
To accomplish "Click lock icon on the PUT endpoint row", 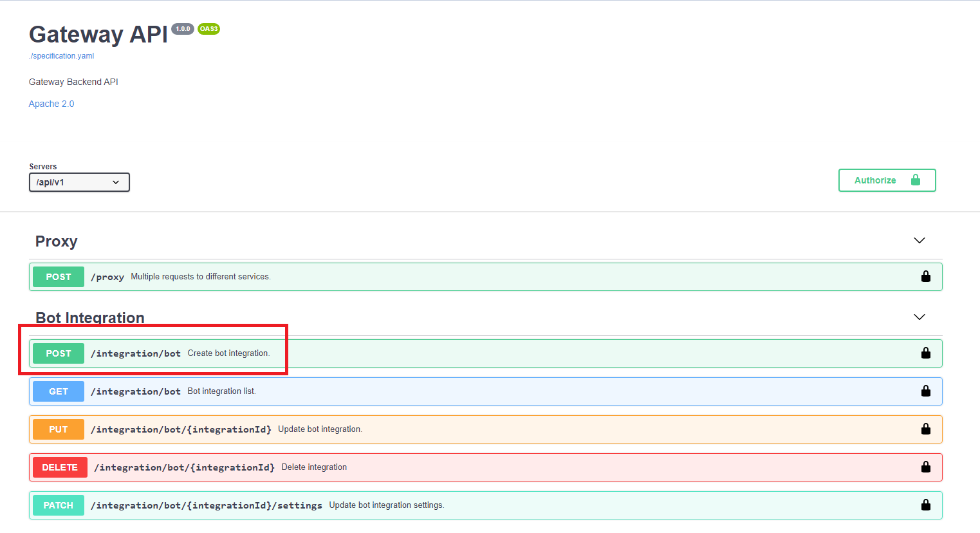I will click(x=925, y=429).
